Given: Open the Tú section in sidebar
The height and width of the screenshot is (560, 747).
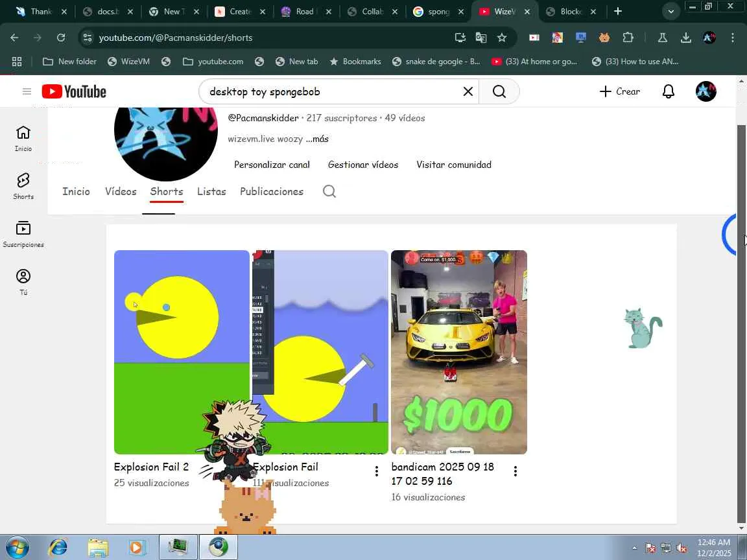Looking at the screenshot, I should click(x=23, y=282).
